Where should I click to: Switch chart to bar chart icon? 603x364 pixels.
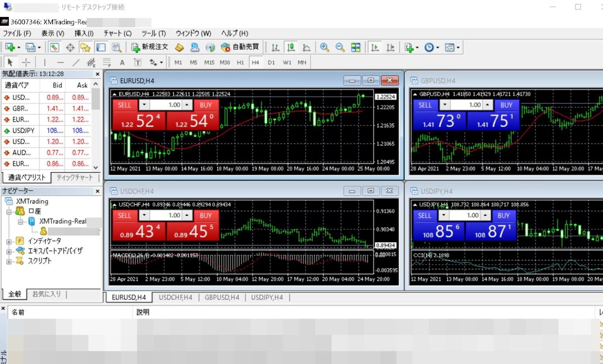pos(275,47)
